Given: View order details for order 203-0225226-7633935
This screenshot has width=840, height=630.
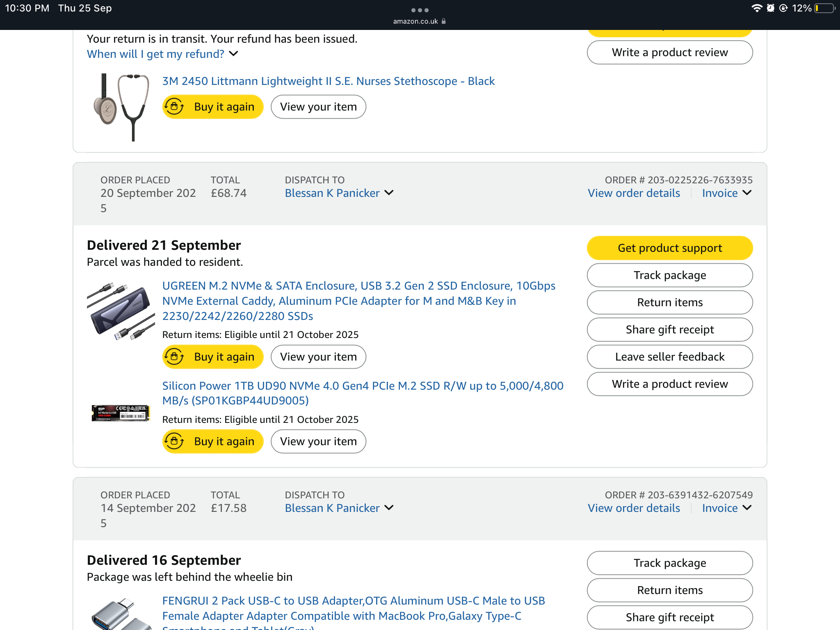Looking at the screenshot, I should point(634,193).
